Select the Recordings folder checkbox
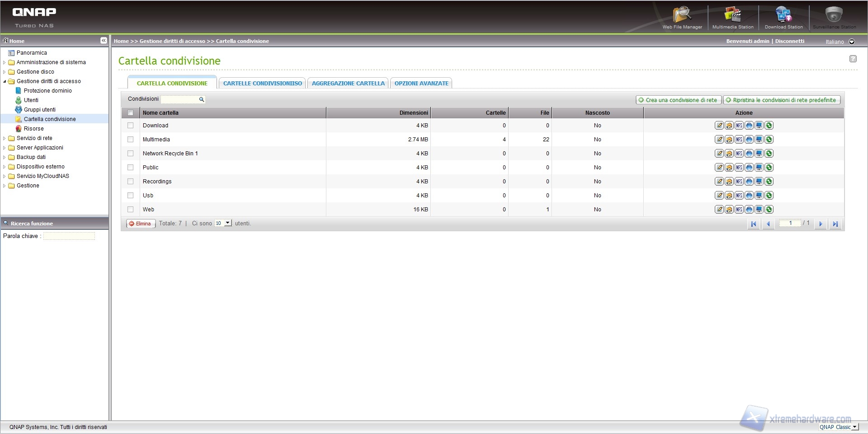Screen dimensions: 868x434 pos(131,182)
